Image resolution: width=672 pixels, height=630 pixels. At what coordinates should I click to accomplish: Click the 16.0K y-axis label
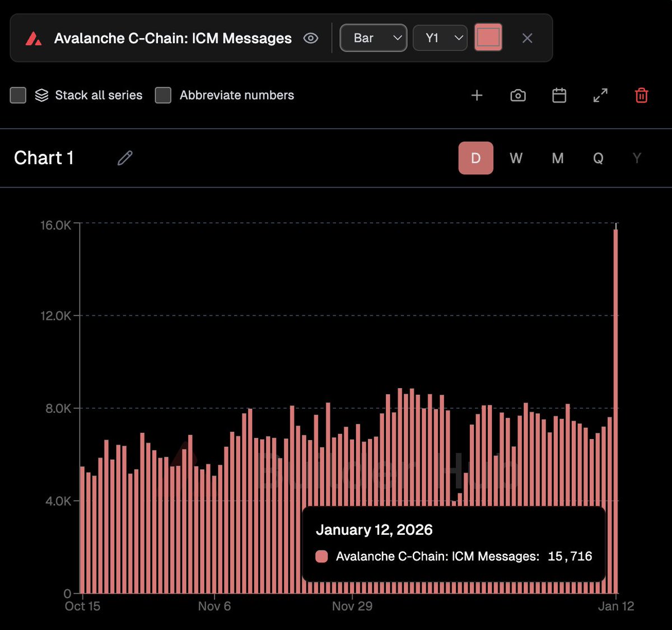pos(56,225)
